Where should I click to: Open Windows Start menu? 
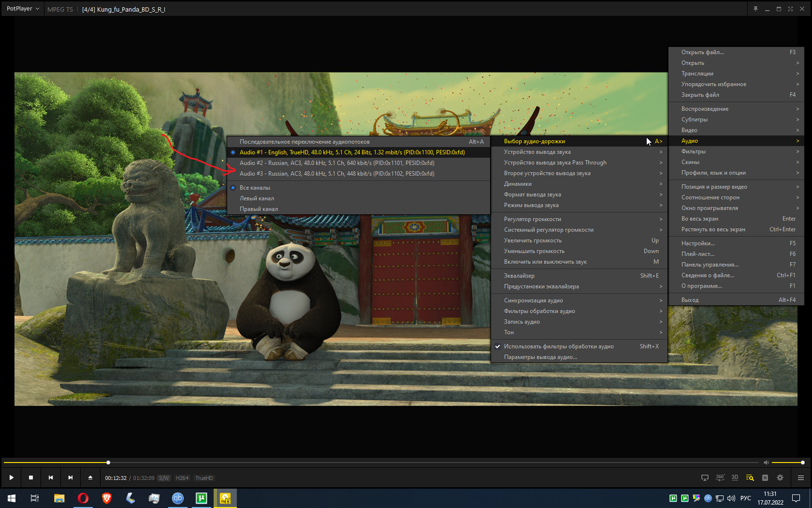(12, 498)
